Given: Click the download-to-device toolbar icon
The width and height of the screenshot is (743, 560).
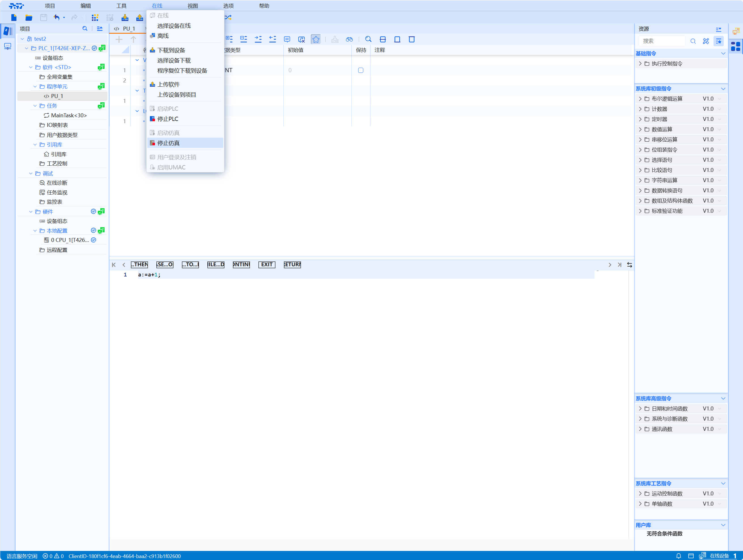Looking at the screenshot, I should pyautogui.click(x=125, y=18).
